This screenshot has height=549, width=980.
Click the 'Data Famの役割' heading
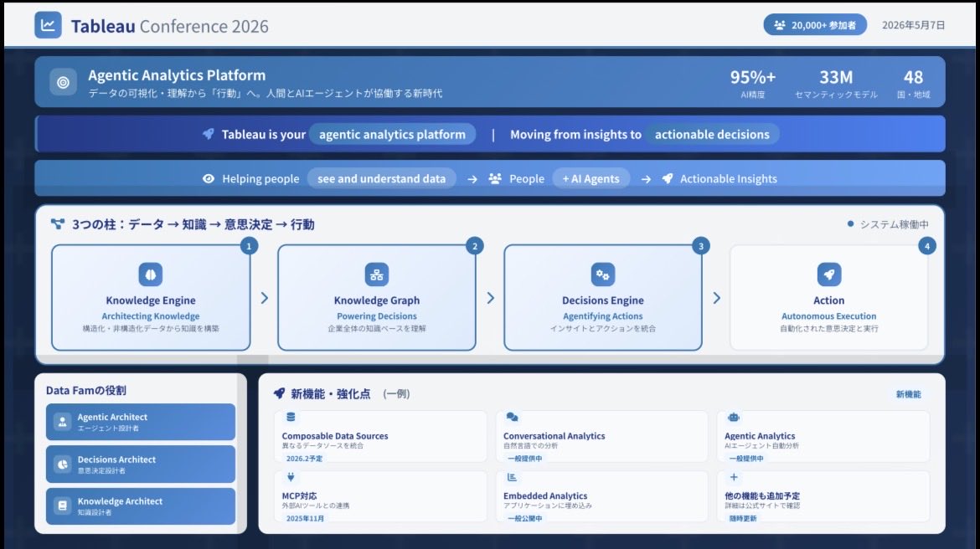[x=85, y=390]
